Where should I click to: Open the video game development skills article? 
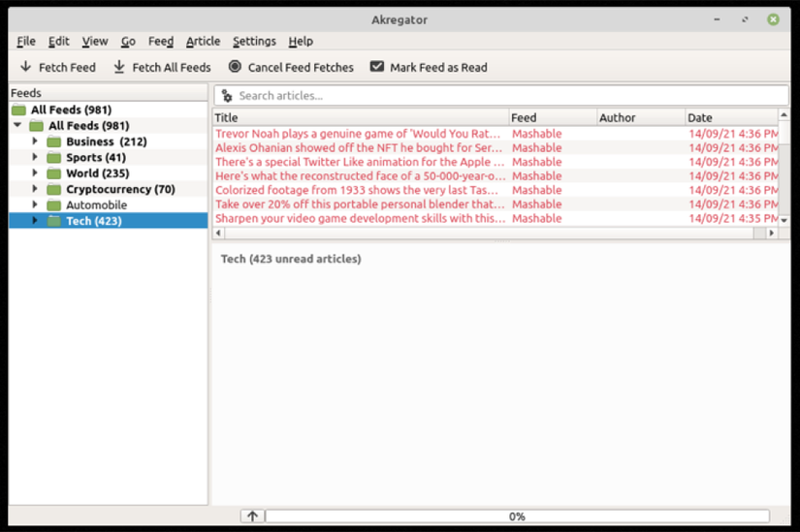pos(496,218)
